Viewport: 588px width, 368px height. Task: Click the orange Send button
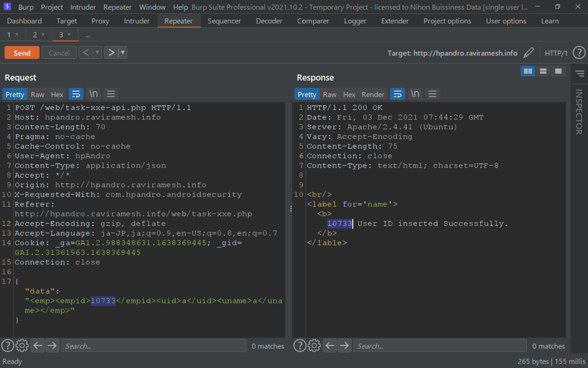[22, 53]
